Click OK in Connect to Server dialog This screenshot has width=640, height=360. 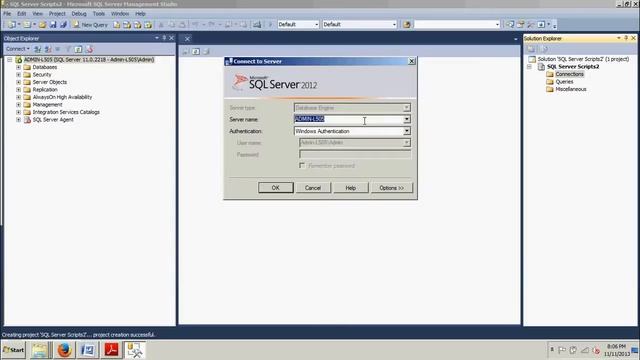(276, 188)
